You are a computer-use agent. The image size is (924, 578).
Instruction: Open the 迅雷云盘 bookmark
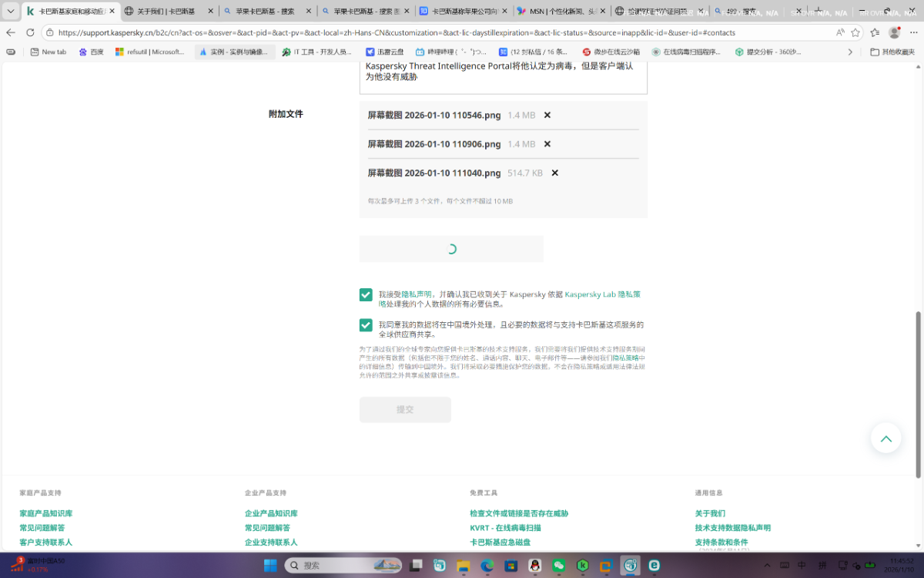pos(385,52)
